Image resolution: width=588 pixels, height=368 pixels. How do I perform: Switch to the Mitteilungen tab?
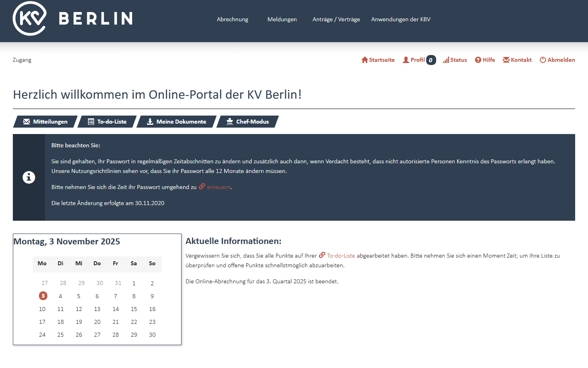45,122
